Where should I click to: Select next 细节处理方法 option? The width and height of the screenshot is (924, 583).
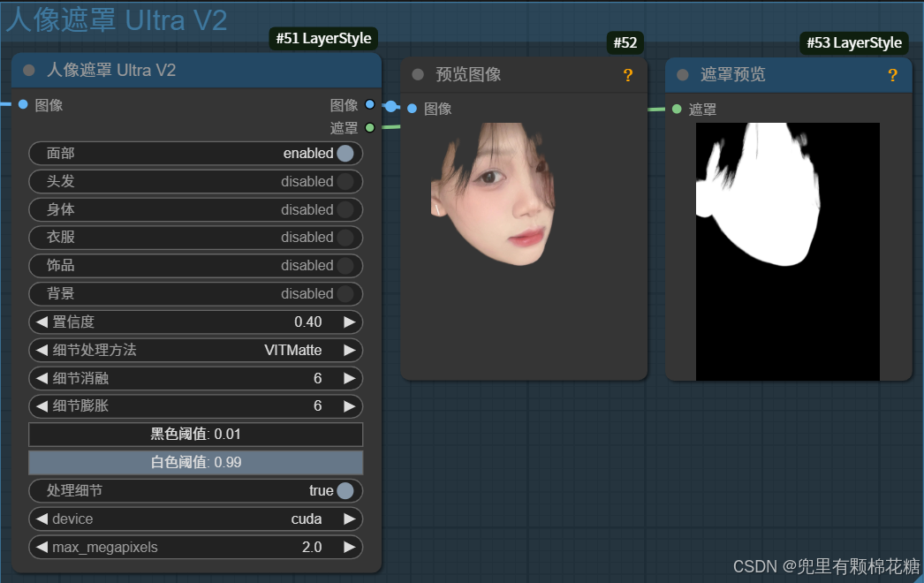pos(350,350)
